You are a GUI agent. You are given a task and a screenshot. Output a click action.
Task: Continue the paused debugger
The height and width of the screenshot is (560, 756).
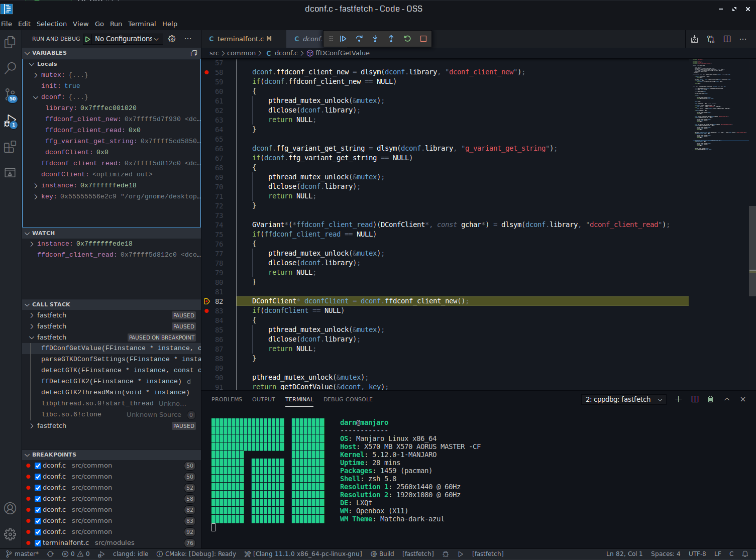click(x=343, y=39)
